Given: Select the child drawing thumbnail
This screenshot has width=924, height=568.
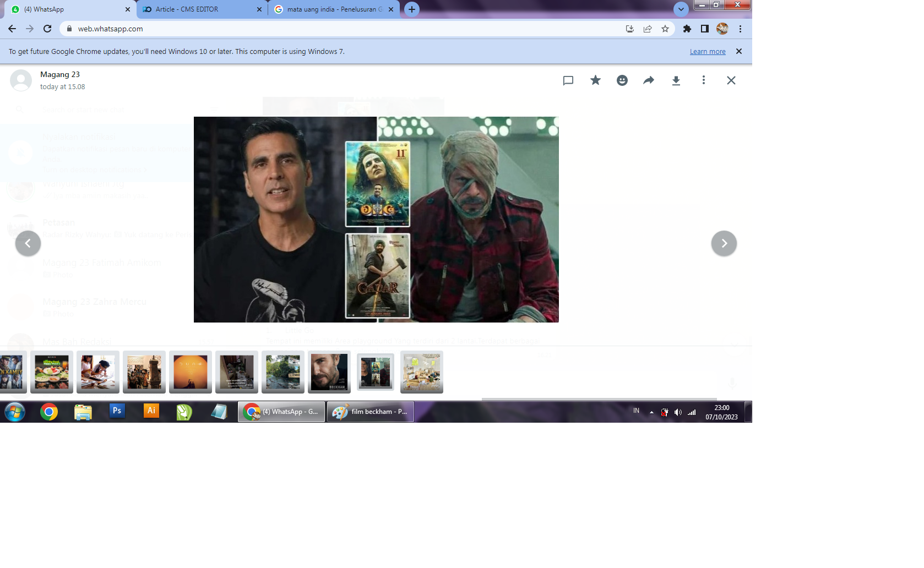Looking at the screenshot, I should pyautogui.click(x=98, y=372).
